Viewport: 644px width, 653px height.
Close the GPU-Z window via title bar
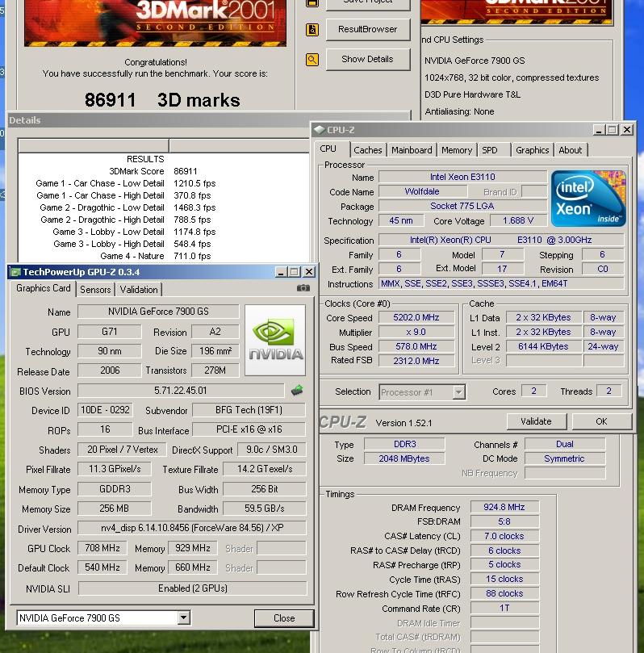(309, 272)
